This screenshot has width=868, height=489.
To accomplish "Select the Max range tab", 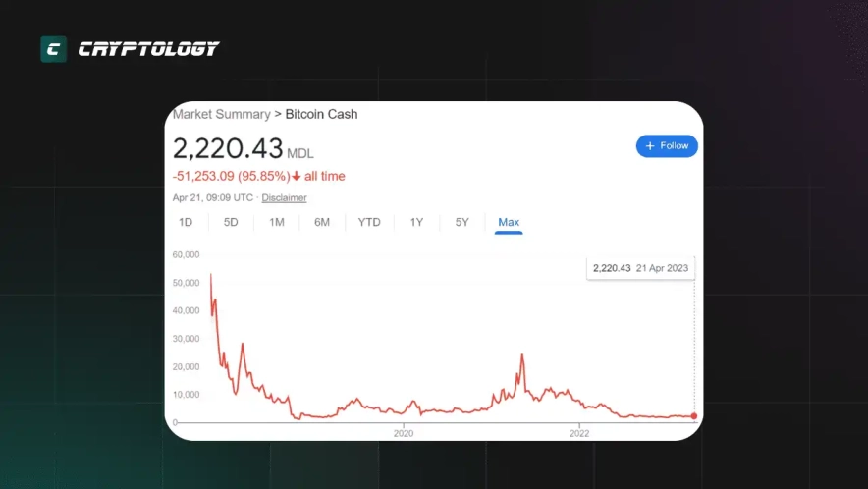I will point(509,222).
